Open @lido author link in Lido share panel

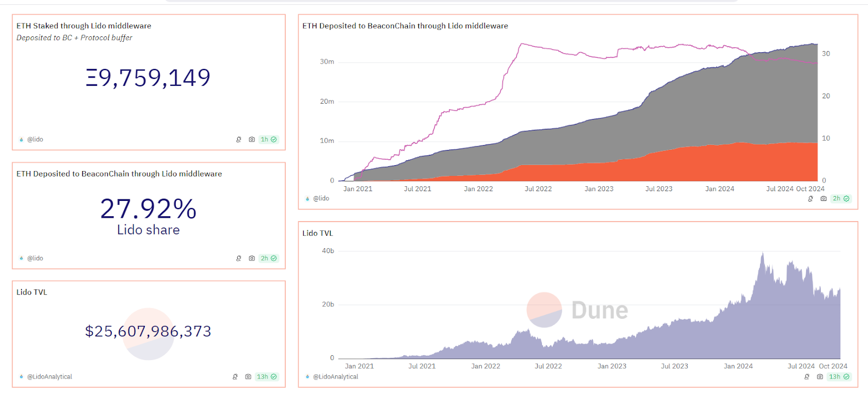point(35,259)
